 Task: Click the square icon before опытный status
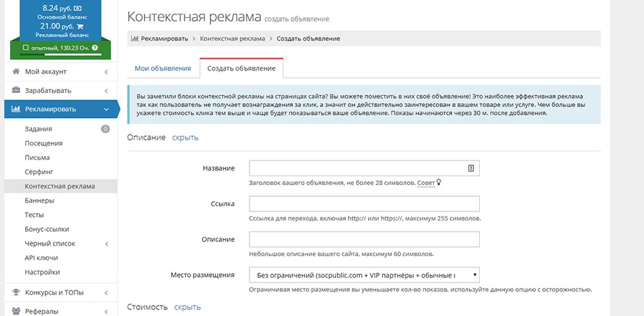click(25, 47)
